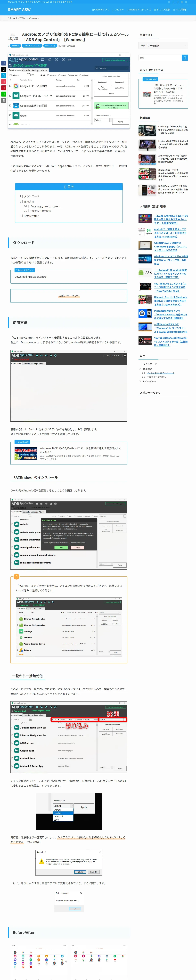The width and height of the screenshot is (196, 980).
Task: Click the ADBコマンド tag under title
Action: (x=50, y=46)
